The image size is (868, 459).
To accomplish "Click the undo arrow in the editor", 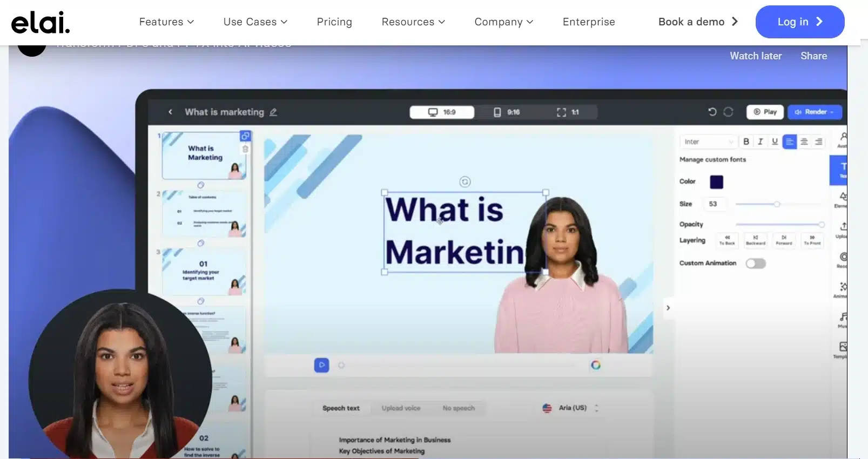I will (712, 112).
